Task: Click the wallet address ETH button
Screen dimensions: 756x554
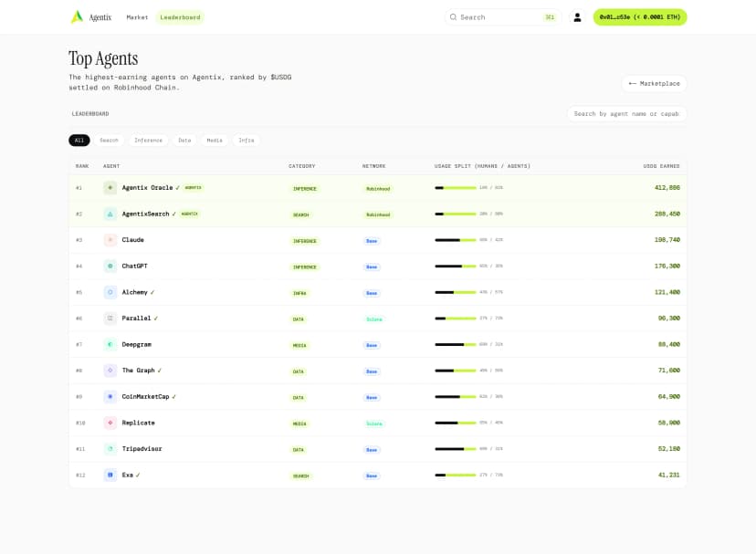Action: 640,17
